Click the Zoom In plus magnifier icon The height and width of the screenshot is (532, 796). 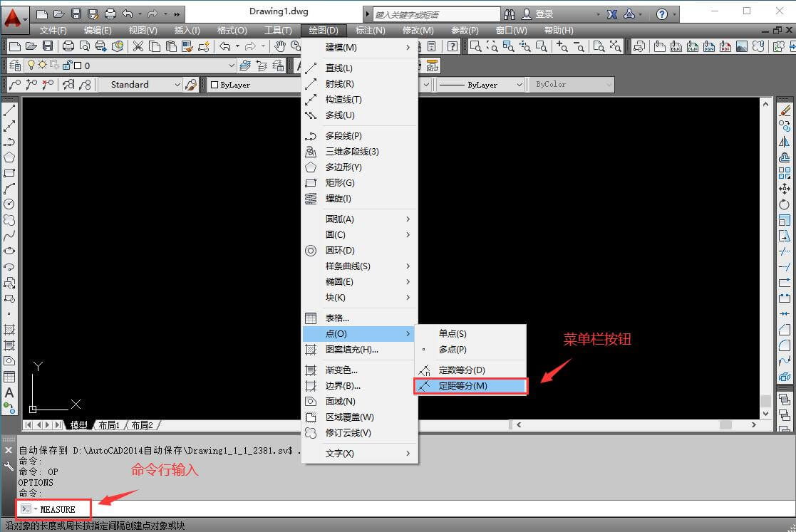point(562,47)
